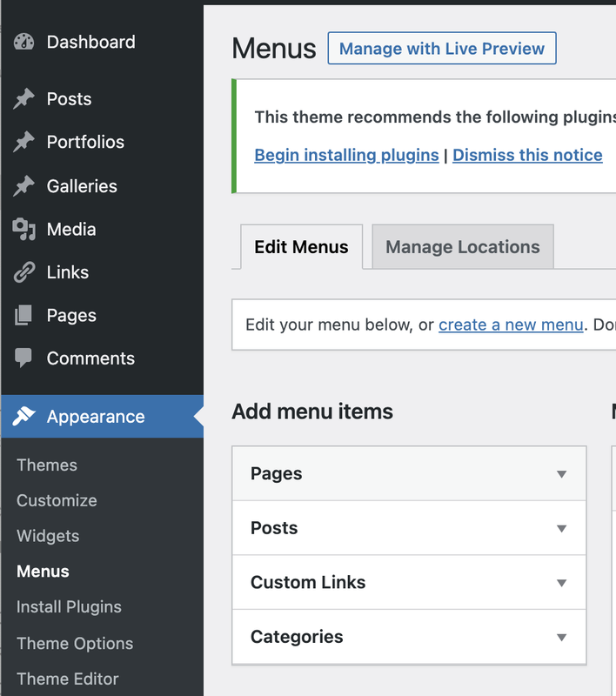Image resolution: width=616 pixels, height=696 pixels.
Task: Select Menus submenu item
Action: click(x=43, y=572)
